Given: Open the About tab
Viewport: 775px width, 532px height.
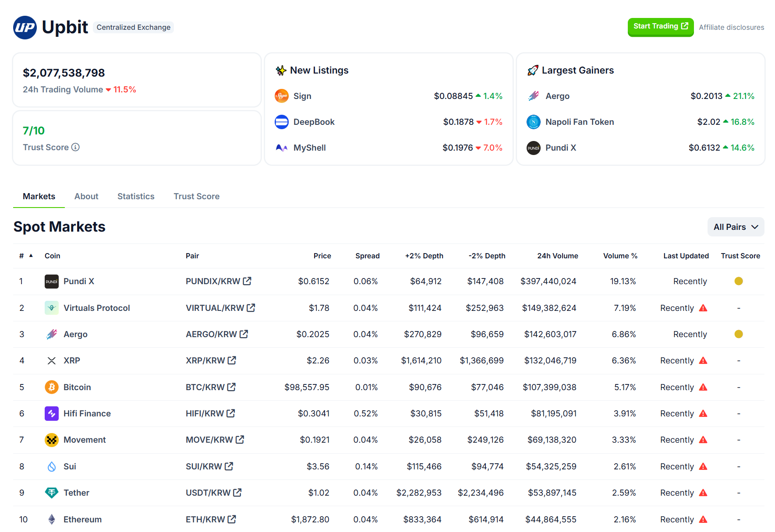Looking at the screenshot, I should (86, 196).
